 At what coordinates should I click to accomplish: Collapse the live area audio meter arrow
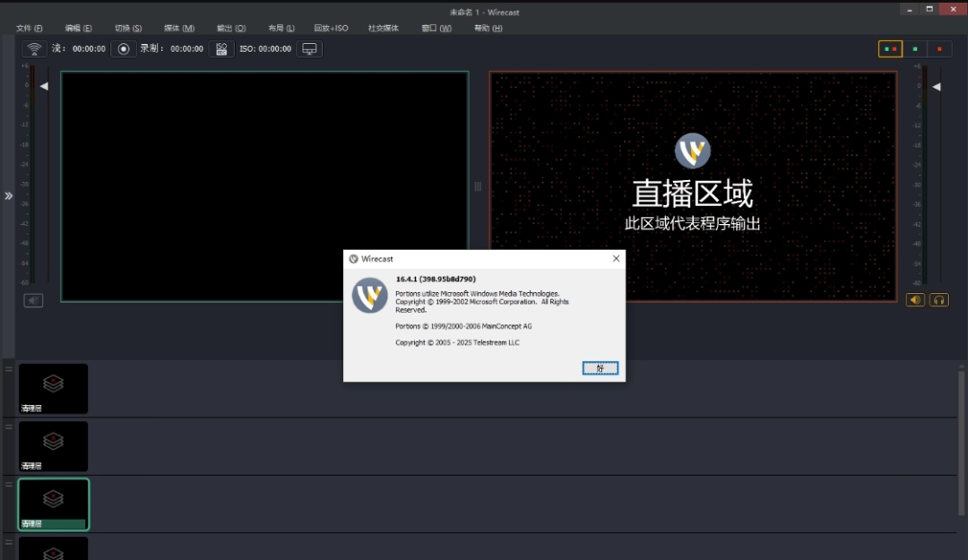[x=937, y=85]
